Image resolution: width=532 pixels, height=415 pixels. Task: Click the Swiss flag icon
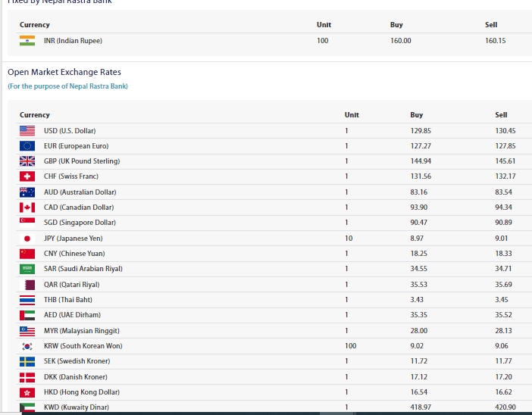pos(27,176)
